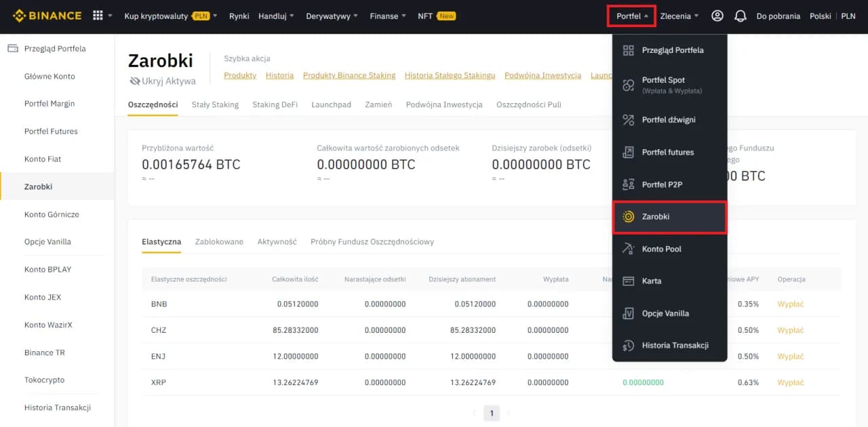
Task: Click the Binance logo
Action: click(x=45, y=15)
